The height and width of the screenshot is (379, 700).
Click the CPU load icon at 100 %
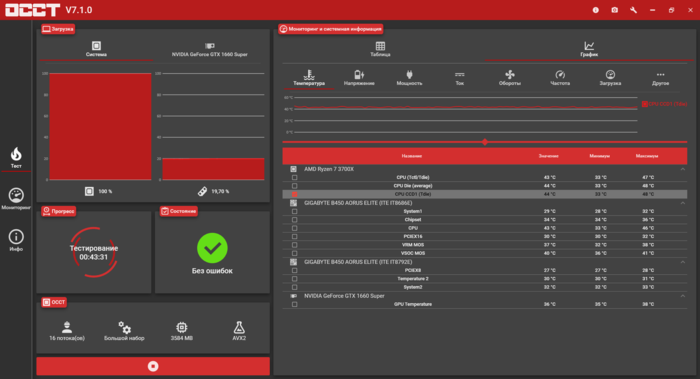pos(89,191)
